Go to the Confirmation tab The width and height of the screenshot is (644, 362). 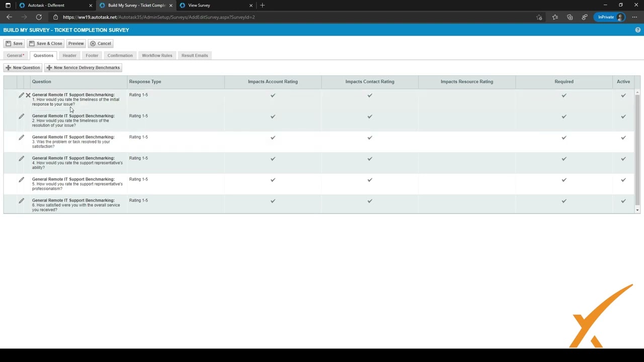pos(120,55)
